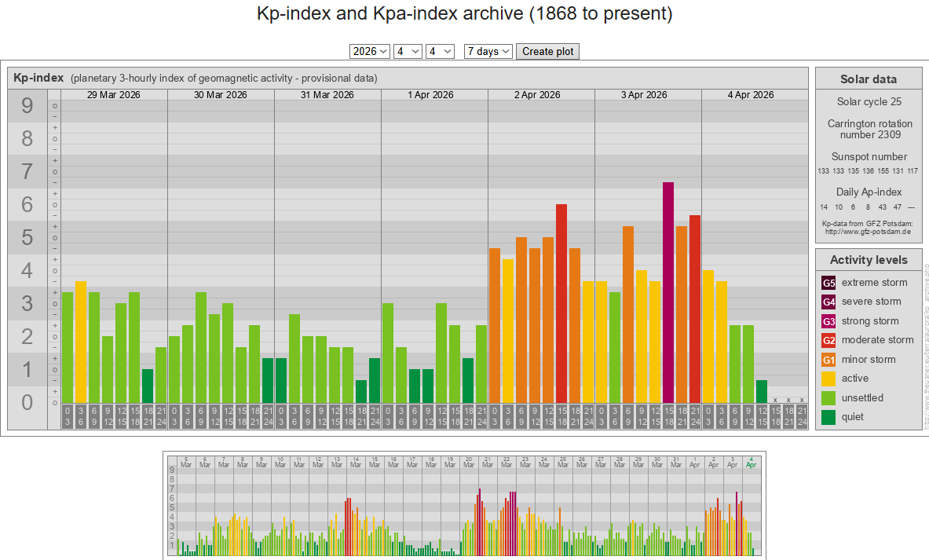
Task: Click the dark green quiet level swatch
Action: point(828,417)
